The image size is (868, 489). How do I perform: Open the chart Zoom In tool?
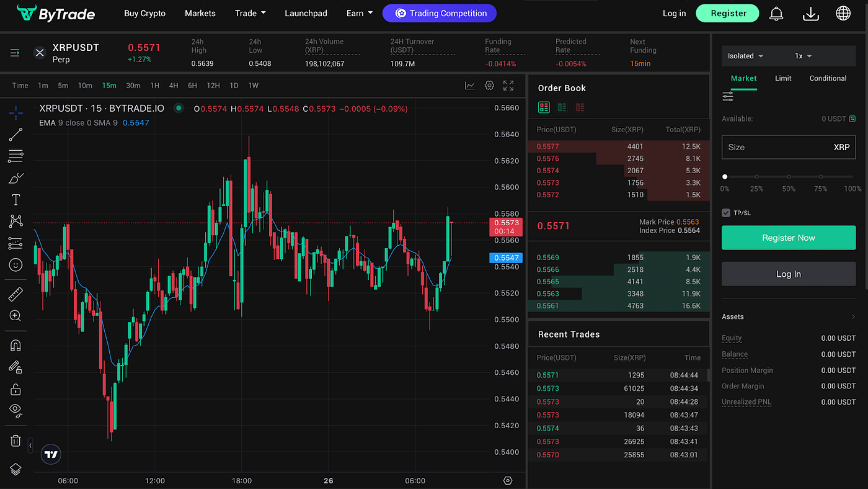15,315
